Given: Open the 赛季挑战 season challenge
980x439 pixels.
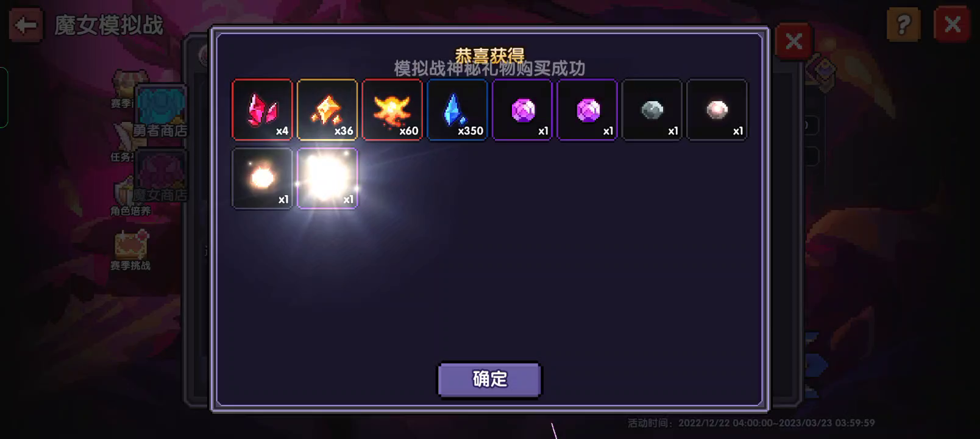Looking at the screenshot, I should (130, 250).
